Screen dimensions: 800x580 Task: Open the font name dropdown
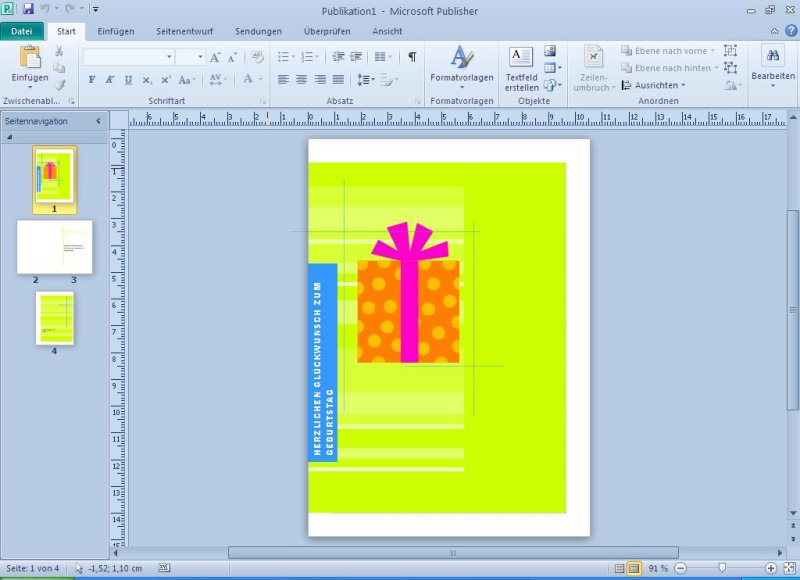pos(169,57)
